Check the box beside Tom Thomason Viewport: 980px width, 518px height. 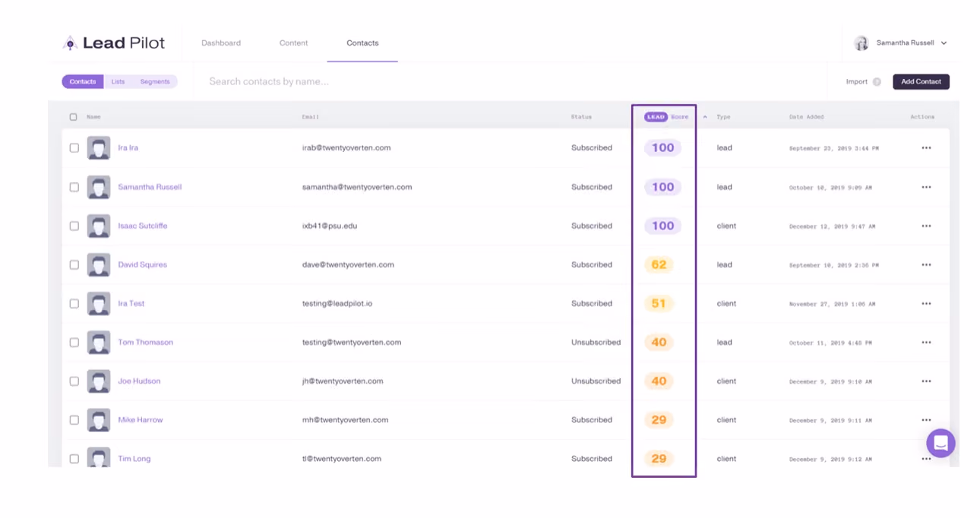pos(74,343)
